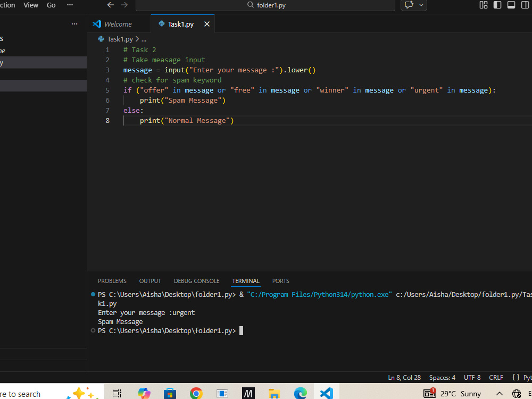This screenshot has width=532, height=399.
Task: Show hidden system tray icons chevron
Action: [x=499, y=394]
